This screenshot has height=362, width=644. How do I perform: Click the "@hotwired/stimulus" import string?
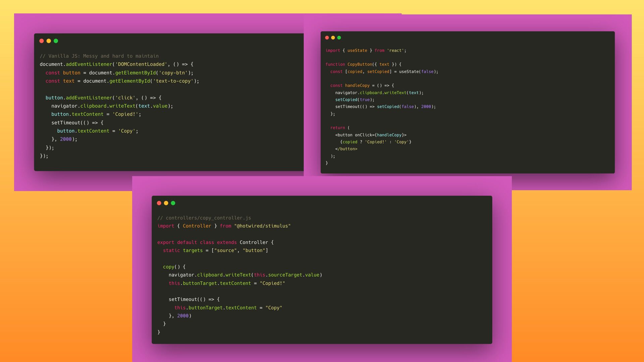click(262, 226)
